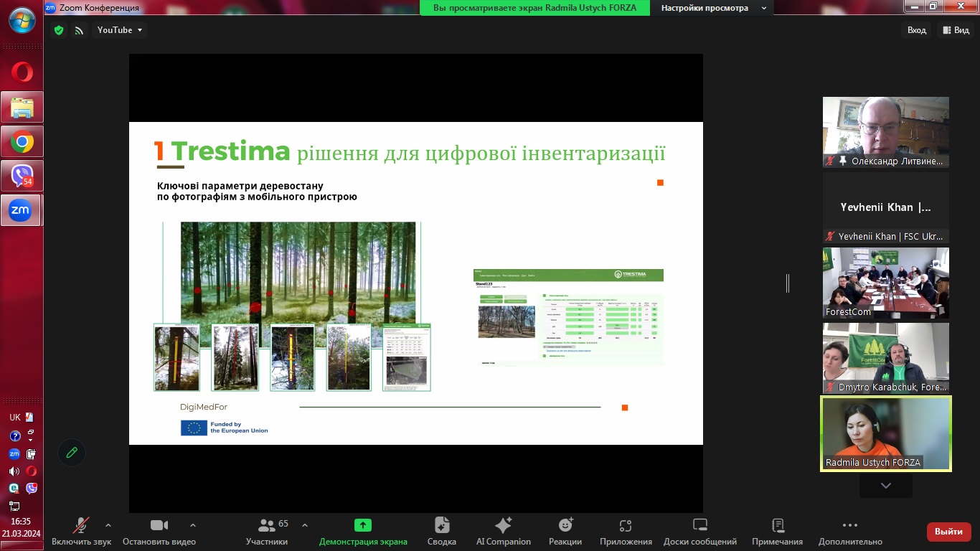This screenshot has height=551, width=980.
Task: Open audio options arrow beside the microphone
Action: pos(108,525)
